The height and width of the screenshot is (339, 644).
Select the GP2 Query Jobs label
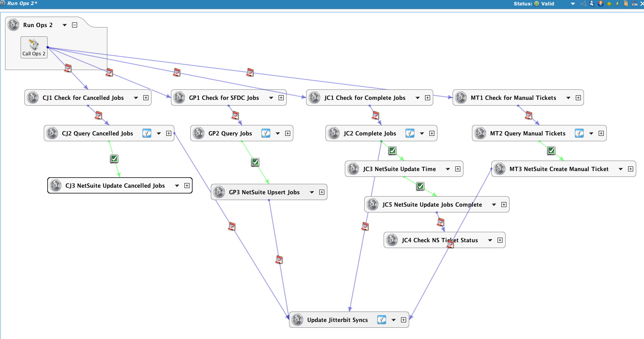pyautogui.click(x=230, y=134)
